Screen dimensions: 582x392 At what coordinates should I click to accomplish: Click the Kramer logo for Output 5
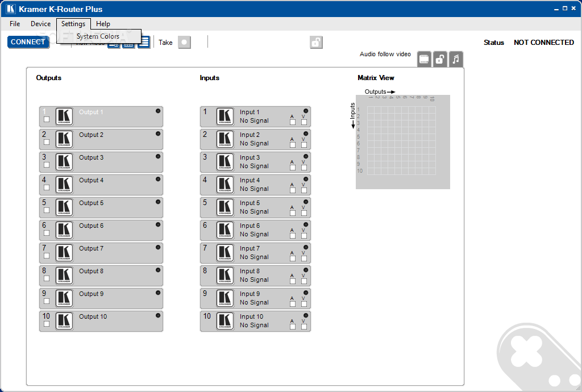click(64, 207)
